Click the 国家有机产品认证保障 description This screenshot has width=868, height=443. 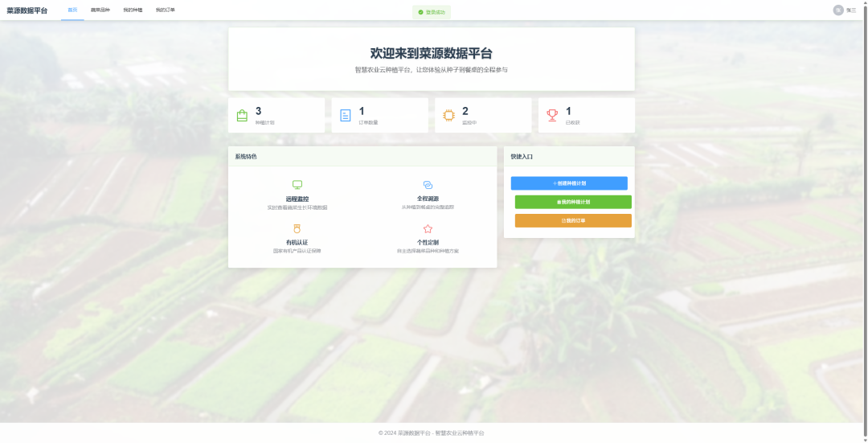point(297,252)
